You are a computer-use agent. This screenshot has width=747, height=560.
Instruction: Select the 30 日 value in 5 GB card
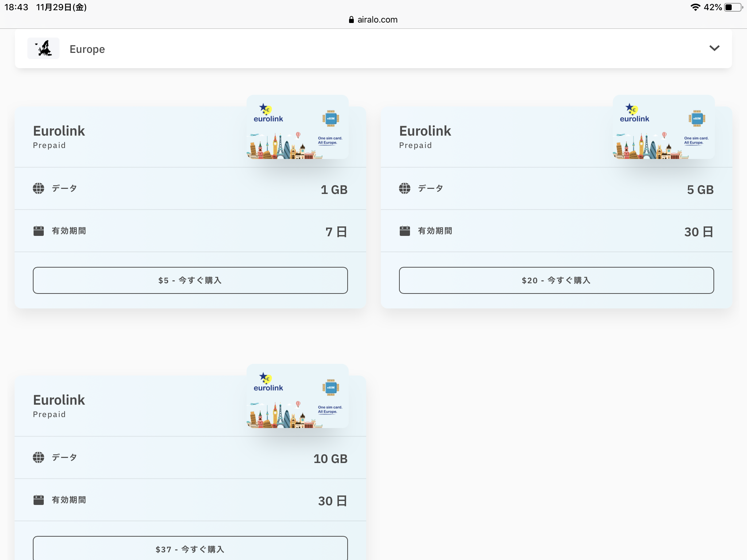pyautogui.click(x=699, y=232)
